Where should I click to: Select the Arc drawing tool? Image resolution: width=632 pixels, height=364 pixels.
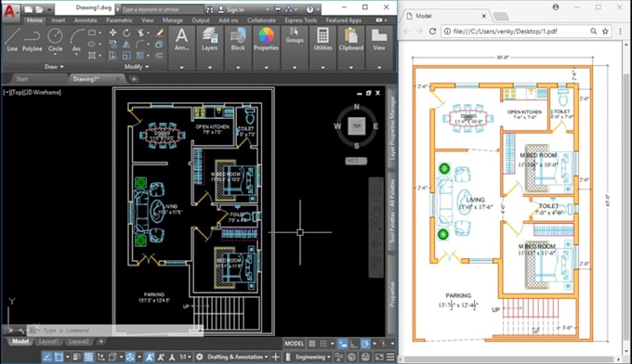[x=76, y=39]
